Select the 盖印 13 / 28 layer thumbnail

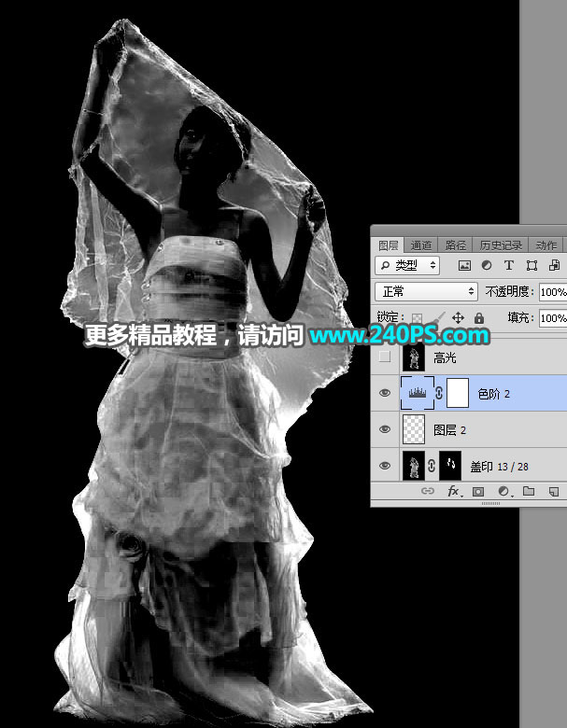414,465
